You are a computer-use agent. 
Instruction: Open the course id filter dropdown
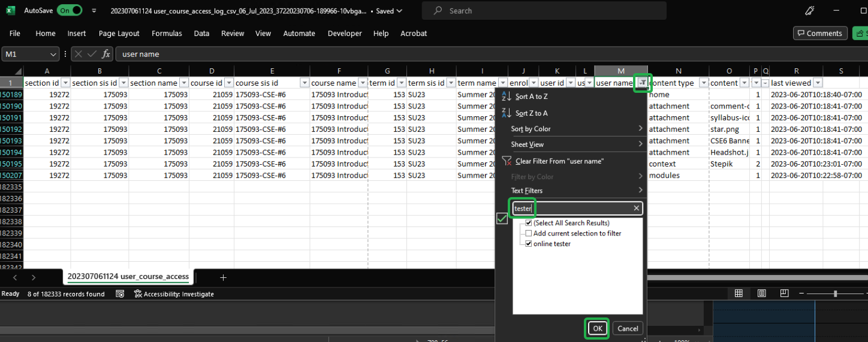click(229, 83)
